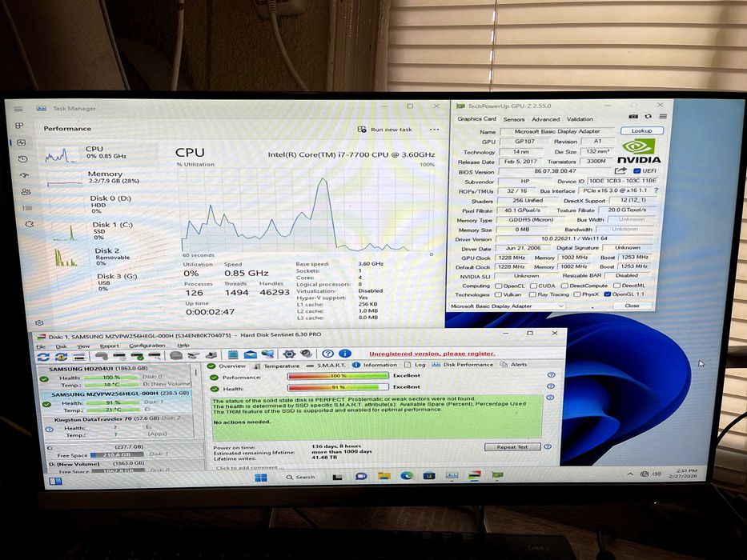Open Services icon in Task Manager sidebar
747x560 pixels.
click(x=29, y=224)
